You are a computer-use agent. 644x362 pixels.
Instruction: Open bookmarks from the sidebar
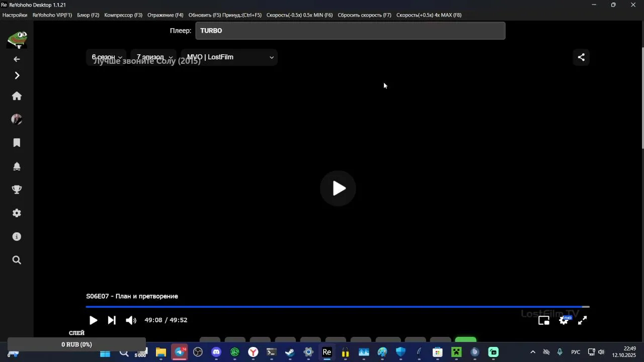pos(17,143)
